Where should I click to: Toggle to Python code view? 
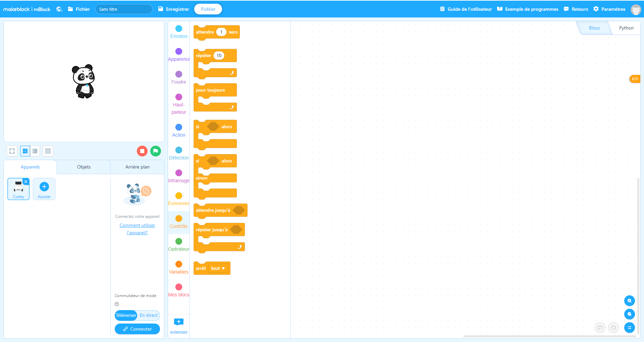tap(626, 28)
